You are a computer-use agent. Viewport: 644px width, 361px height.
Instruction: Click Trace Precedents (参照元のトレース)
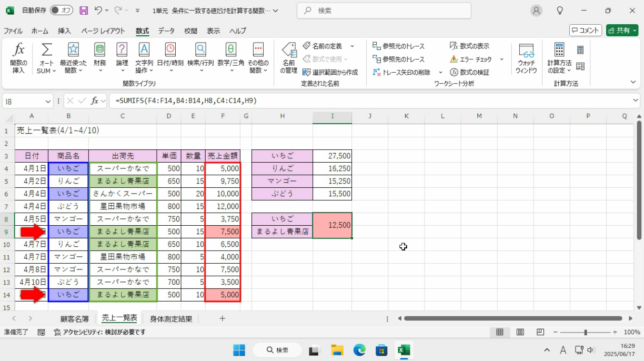tap(398, 46)
